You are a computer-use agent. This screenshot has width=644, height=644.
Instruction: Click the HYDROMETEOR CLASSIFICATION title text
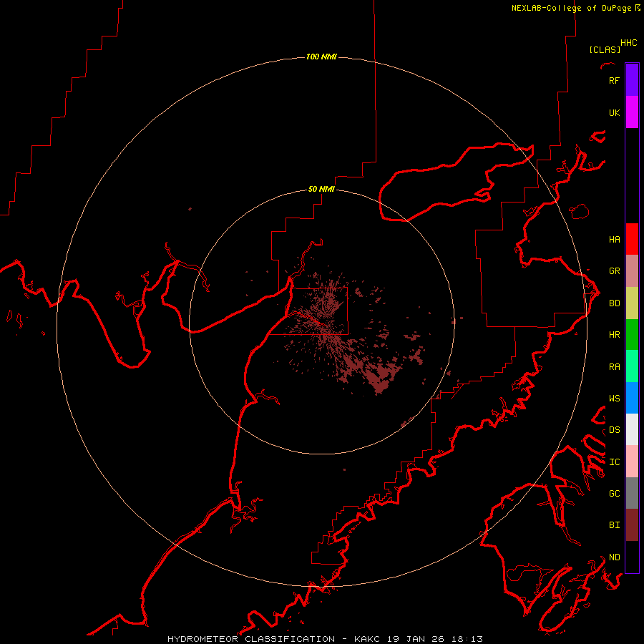point(251,639)
